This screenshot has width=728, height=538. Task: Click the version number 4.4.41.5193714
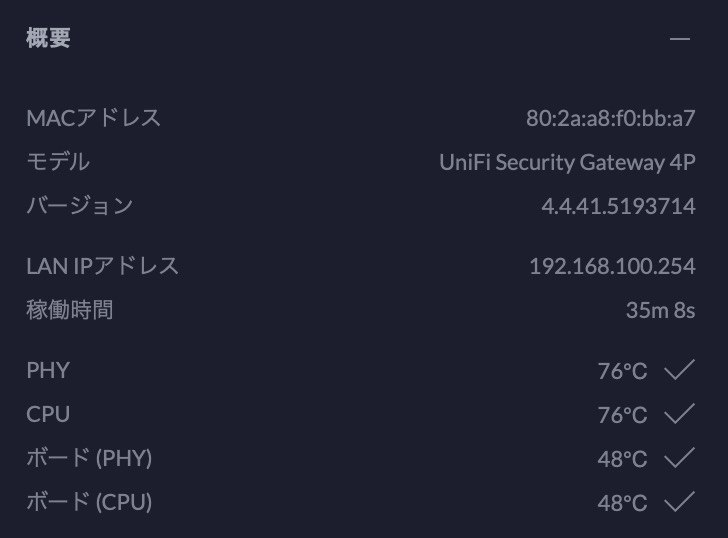coord(618,206)
